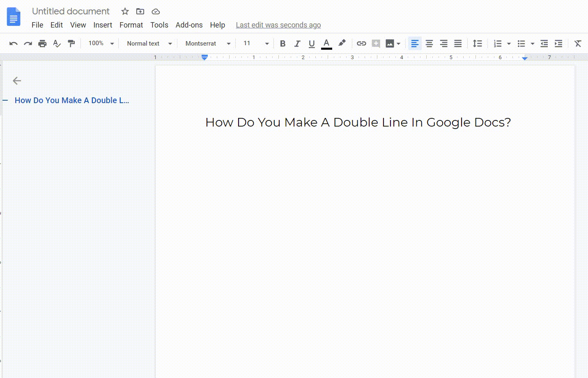The width and height of the screenshot is (588, 378).
Task: Open the text color picker
Action: 326,44
